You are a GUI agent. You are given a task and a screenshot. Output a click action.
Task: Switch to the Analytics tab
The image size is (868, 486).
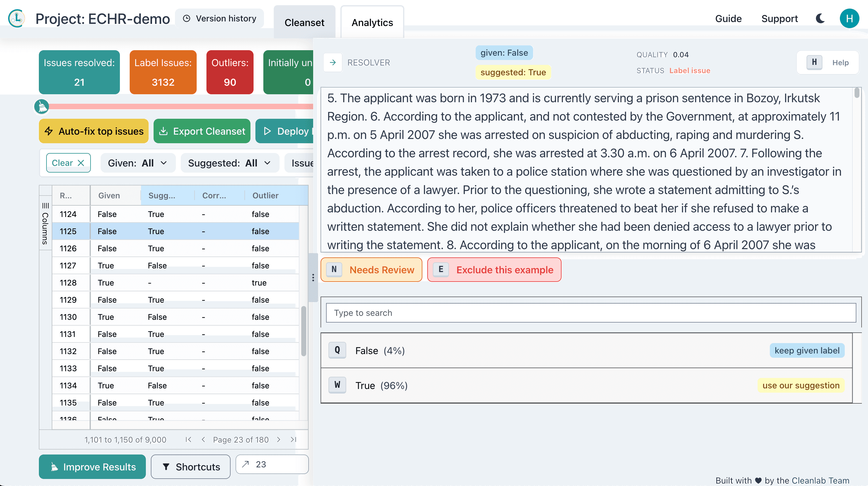tap(372, 22)
